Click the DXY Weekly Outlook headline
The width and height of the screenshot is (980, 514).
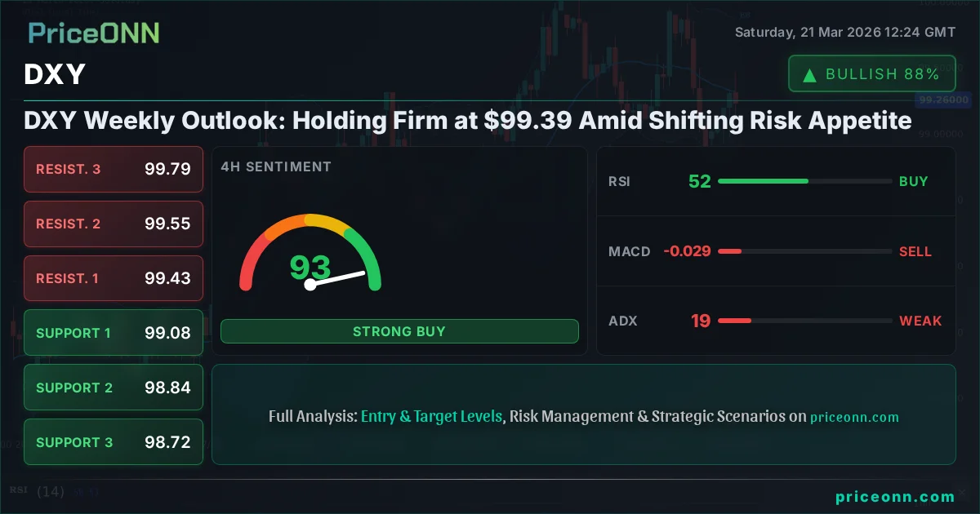(467, 121)
